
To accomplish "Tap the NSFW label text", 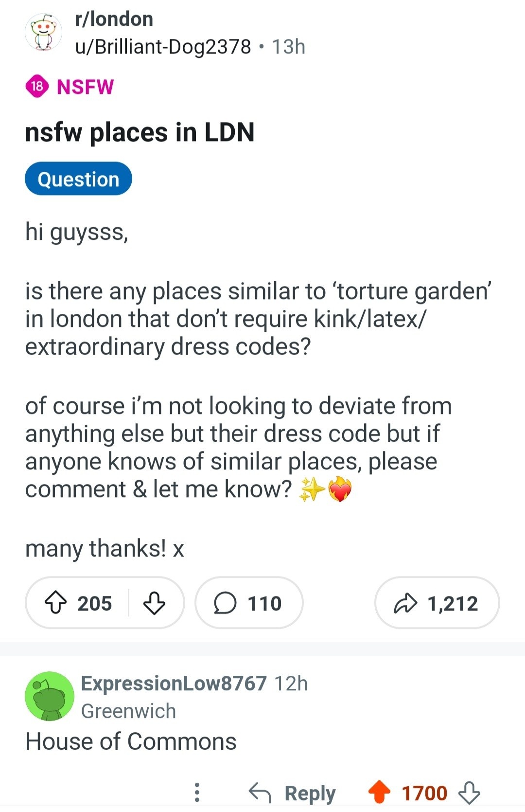I will pyautogui.click(x=85, y=87).
